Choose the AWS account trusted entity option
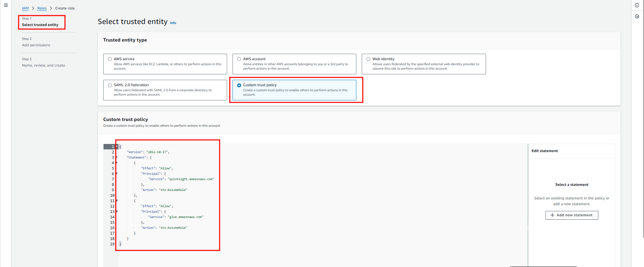The image size is (644, 267). click(x=239, y=59)
